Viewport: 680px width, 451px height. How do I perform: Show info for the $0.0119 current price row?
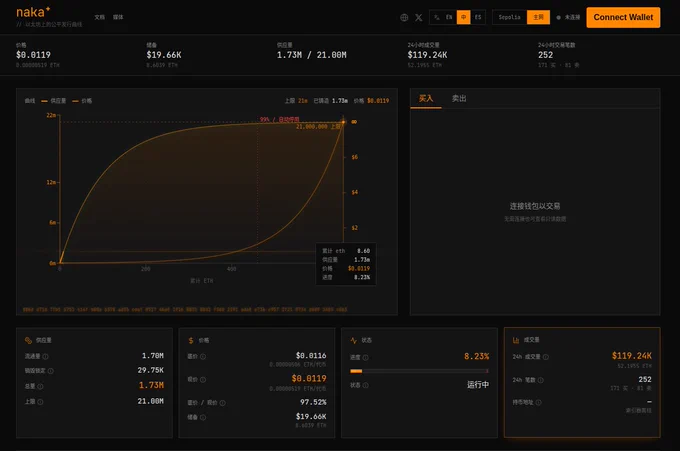pyautogui.click(x=203, y=379)
